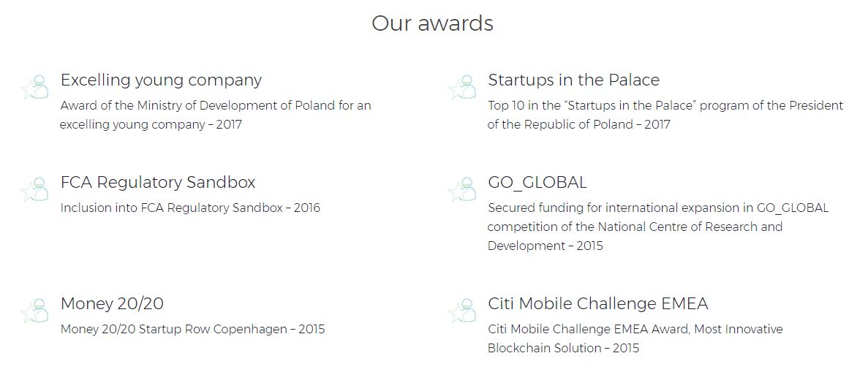Click the Citi Mobile Challenge EMEA icon
This screenshot has height=383, width=868.
coord(462,311)
